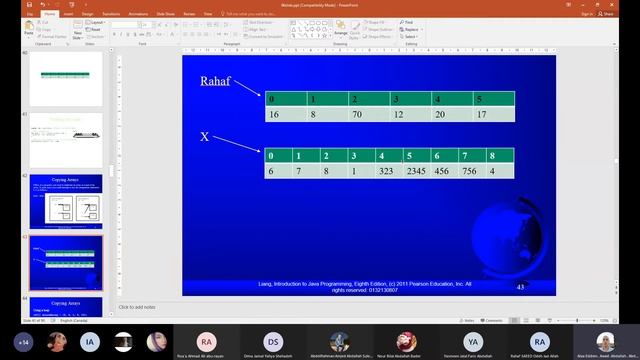Click the DS participant avatar
Image resolution: width=640 pixels, height=360 pixels.
[x=273, y=342]
